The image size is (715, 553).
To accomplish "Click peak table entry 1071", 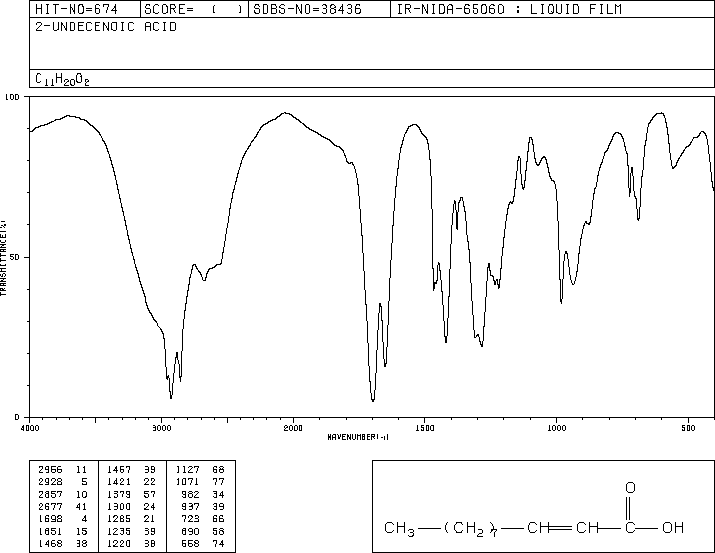I will point(187,482).
